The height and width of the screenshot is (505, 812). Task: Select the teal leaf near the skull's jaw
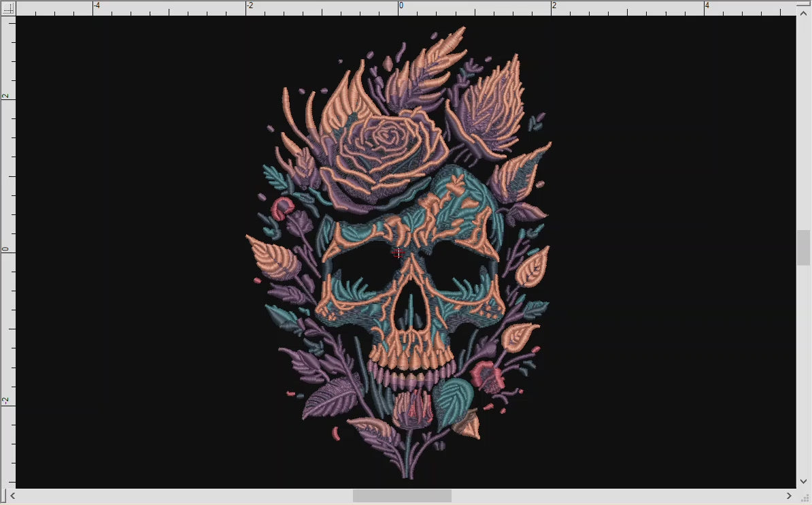coord(452,395)
